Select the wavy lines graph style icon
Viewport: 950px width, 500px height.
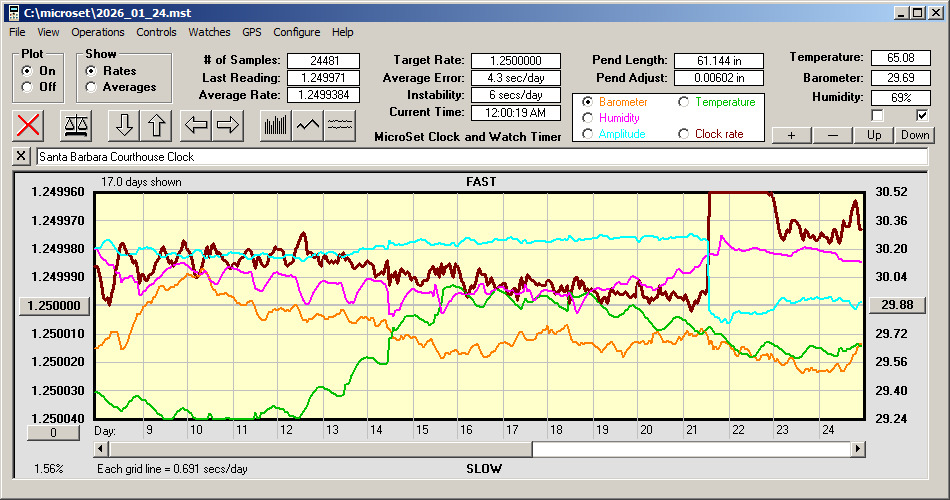click(340, 125)
